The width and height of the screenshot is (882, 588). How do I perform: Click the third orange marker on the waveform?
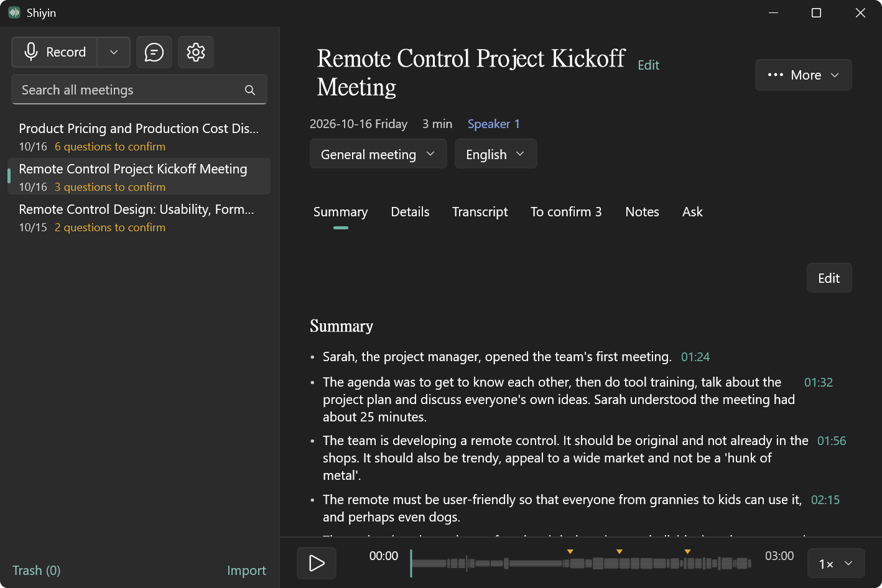pyautogui.click(x=687, y=552)
